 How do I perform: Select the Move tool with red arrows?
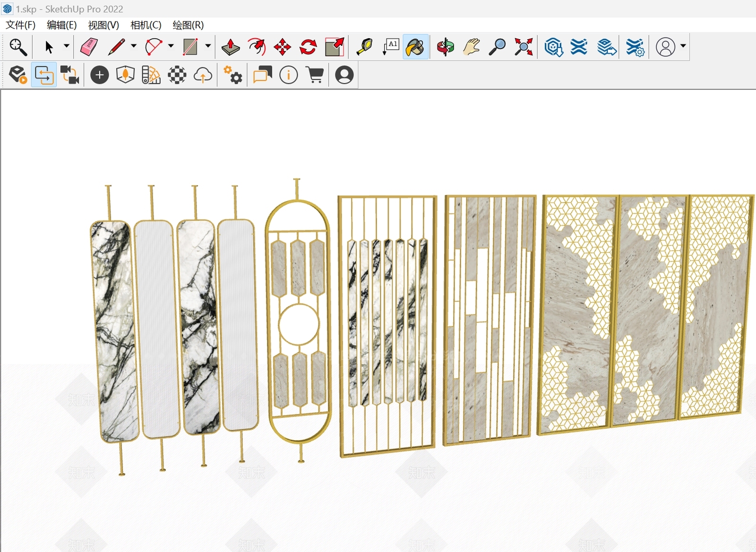(x=283, y=47)
